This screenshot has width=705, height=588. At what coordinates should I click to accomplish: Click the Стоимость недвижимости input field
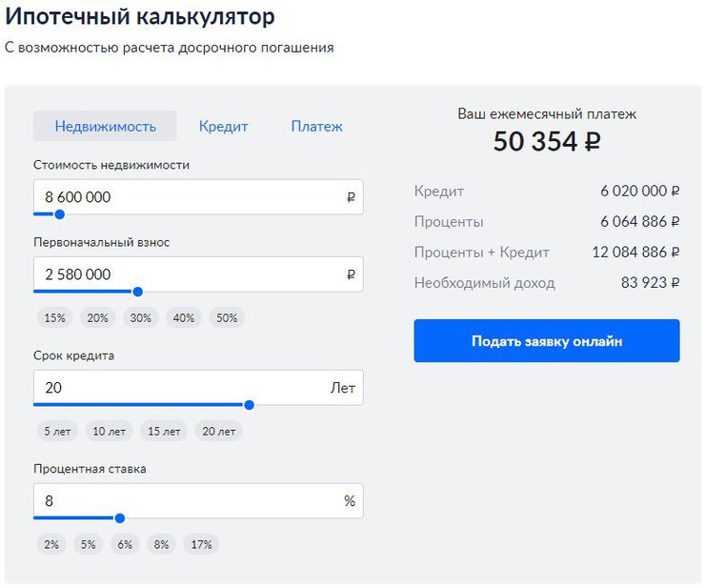click(x=191, y=197)
